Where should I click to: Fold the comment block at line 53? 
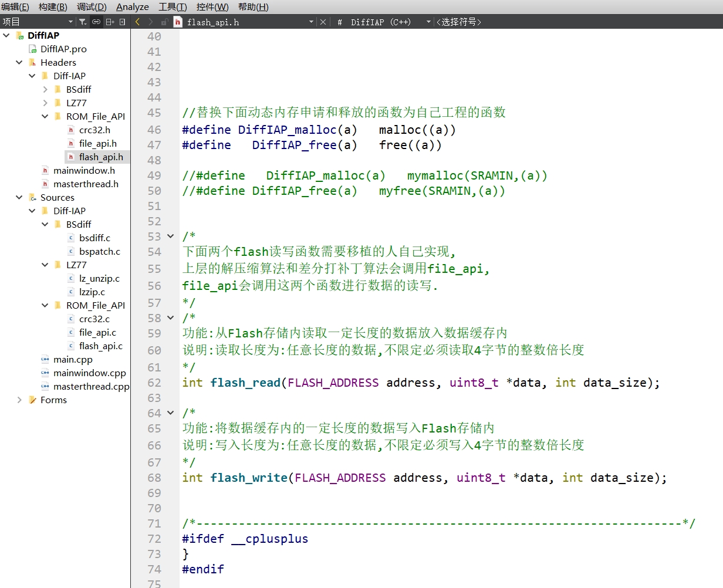pos(171,236)
